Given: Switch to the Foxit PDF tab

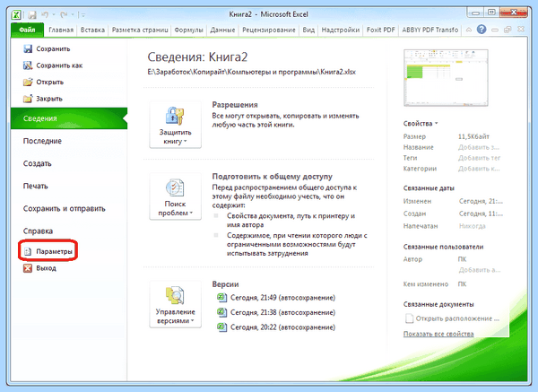Looking at the screenshot, I should (380, 30).
